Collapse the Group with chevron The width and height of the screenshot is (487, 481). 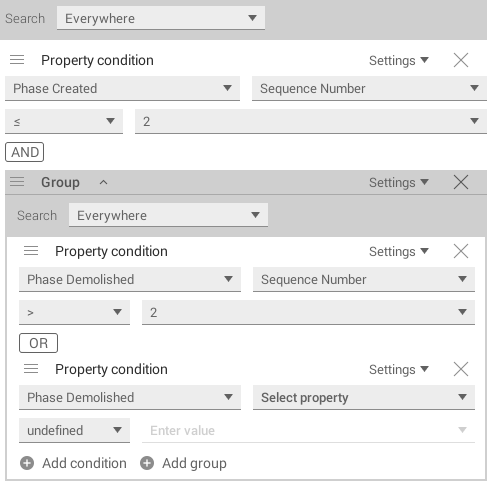pos(103,182)
